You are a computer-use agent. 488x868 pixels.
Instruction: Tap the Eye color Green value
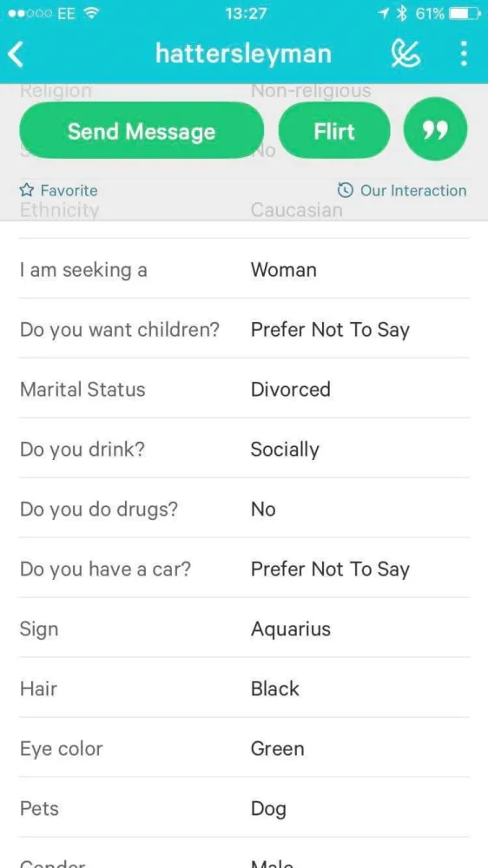[x=277, y=748]
